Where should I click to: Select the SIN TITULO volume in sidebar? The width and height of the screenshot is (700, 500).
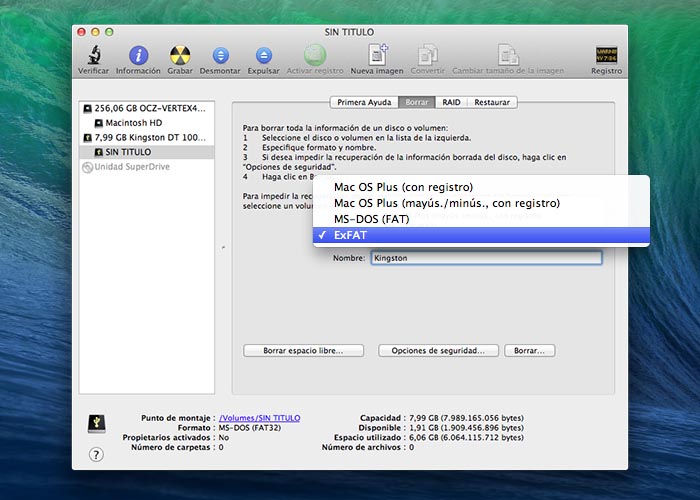pos(146,152)
